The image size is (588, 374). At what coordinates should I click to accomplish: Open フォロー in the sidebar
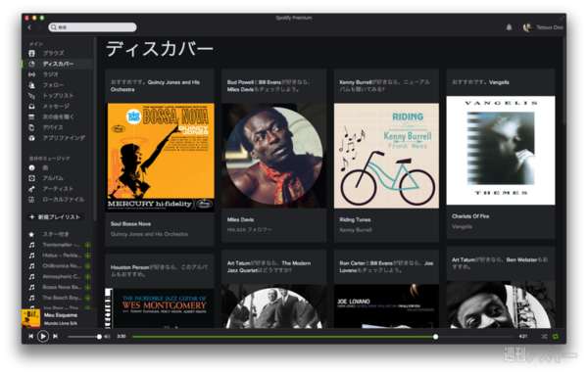(53, 85)
